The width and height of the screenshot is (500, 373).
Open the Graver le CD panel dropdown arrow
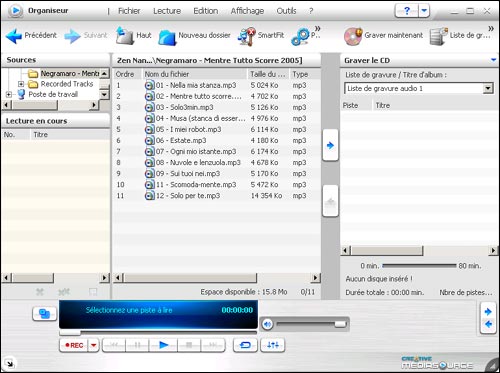[493, 60]
